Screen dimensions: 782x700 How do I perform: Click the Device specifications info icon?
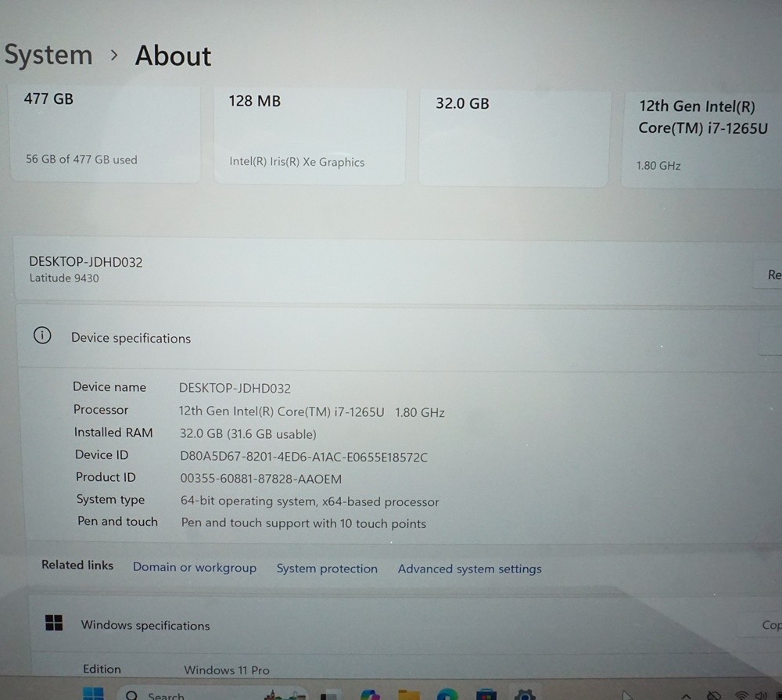click(42, 336)
